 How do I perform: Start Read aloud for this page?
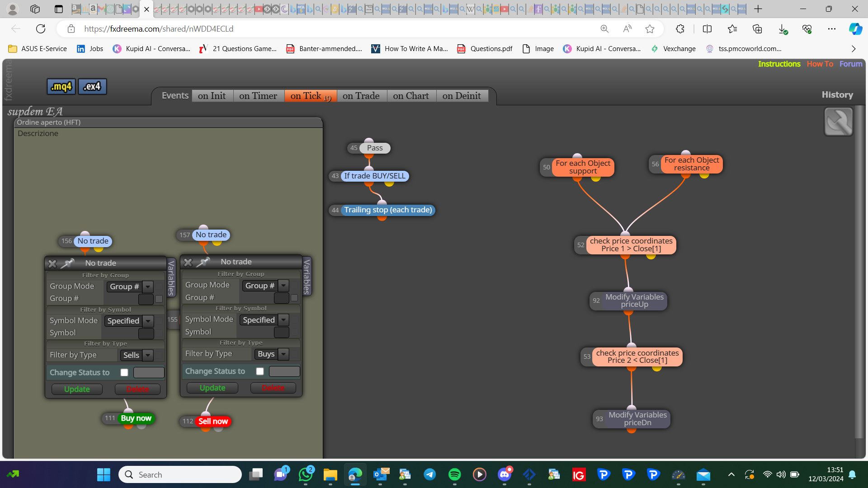[627, 29]
